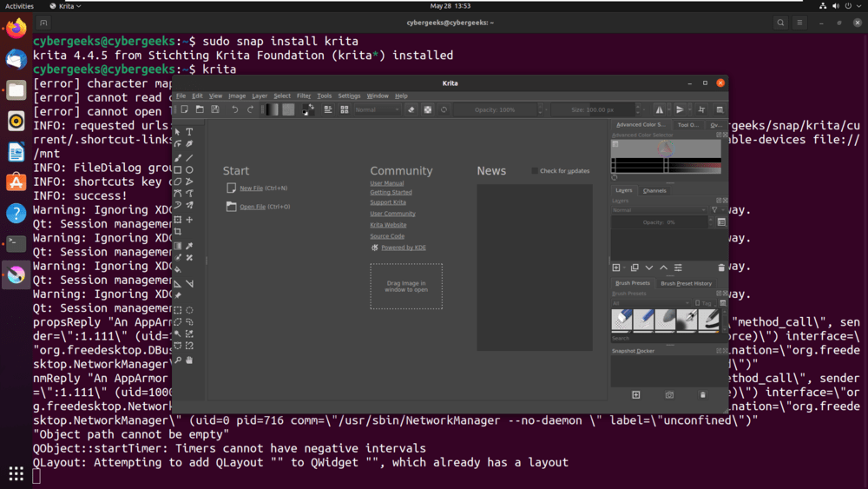
Task: Select the Rectangular Selection tool
Action: (x=178, y=310)
